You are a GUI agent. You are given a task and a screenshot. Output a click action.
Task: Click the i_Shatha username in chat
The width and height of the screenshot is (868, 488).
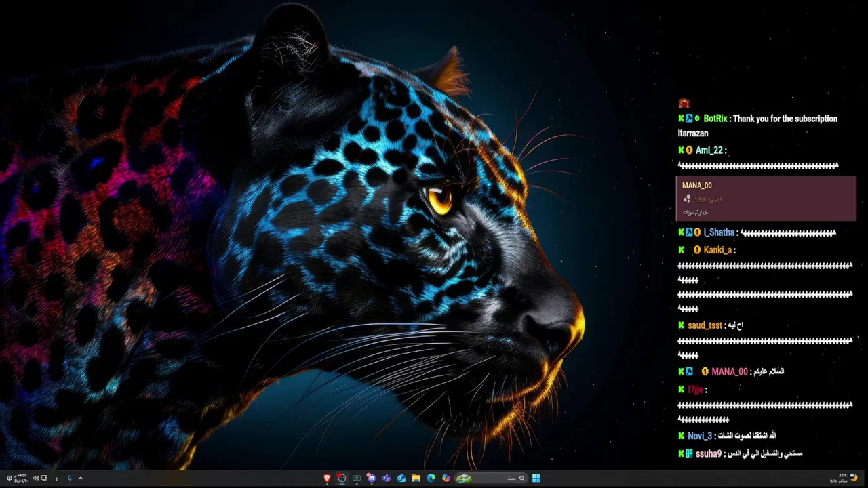(x=719, y=232)
